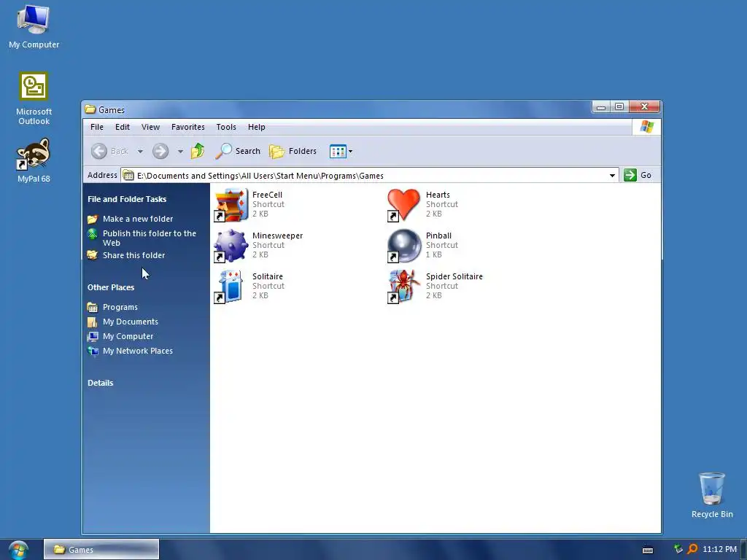Click the Forward arrow button
Image resolution: width=747 pixels, height=560 pixels.
pyautogui.click(x=160, y=152)
